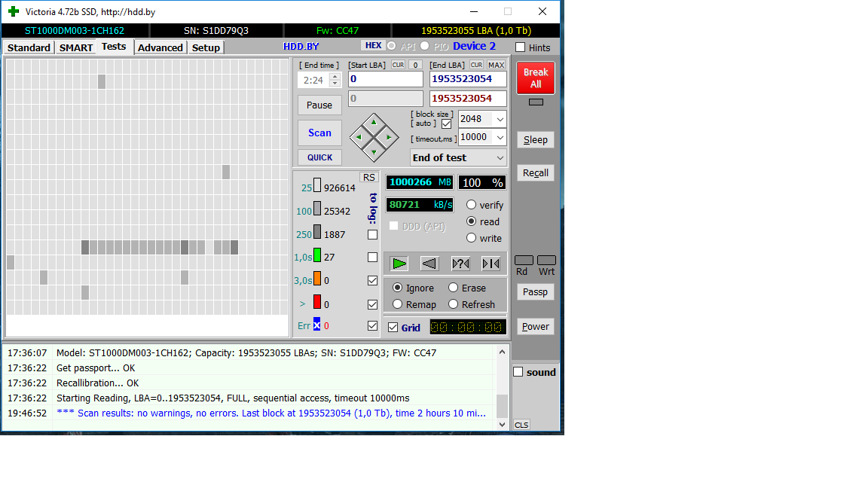
Task: Click the RS reset statistics button
Action: 368,177
